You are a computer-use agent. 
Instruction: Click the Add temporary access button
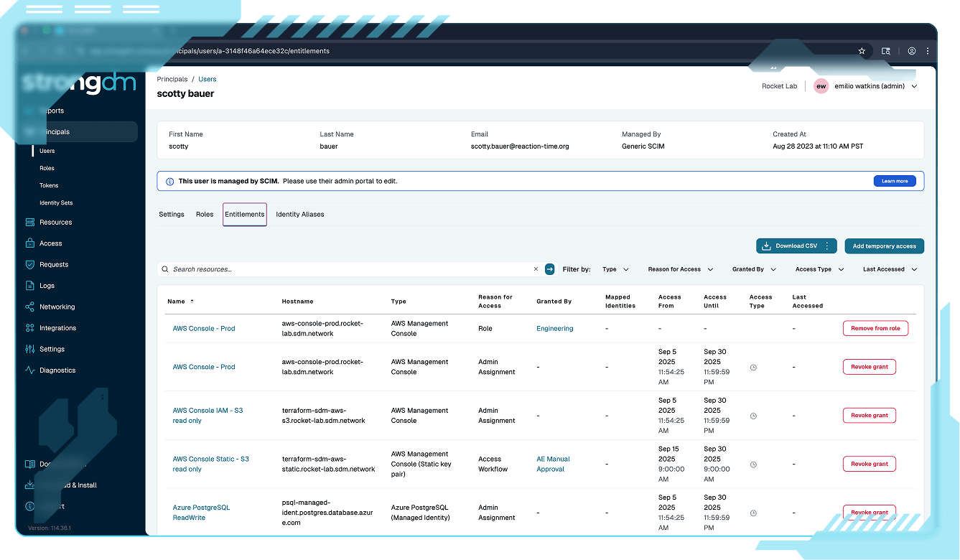[x=884, y=246]
